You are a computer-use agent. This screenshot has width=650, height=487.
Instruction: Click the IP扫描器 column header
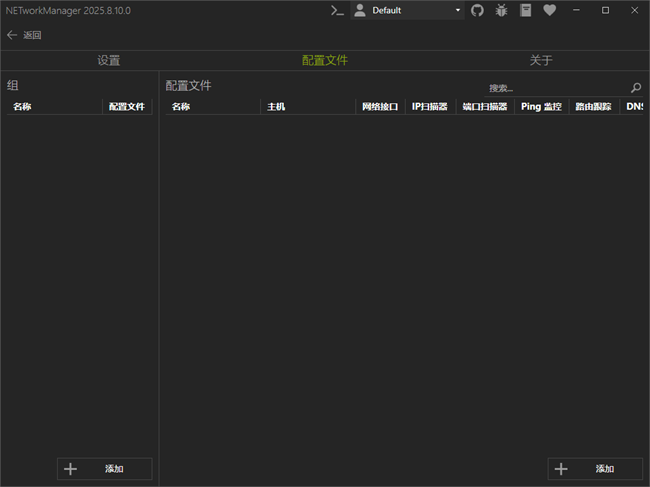tap(430, 106)
